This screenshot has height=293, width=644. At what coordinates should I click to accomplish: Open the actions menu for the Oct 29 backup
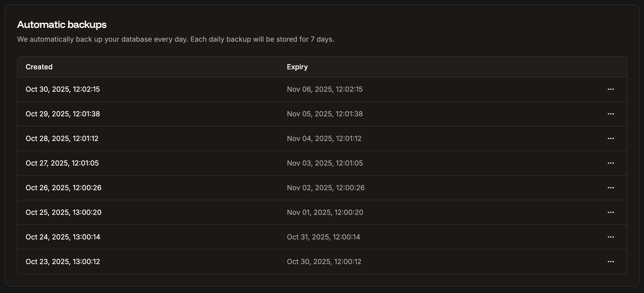point(611,114)
